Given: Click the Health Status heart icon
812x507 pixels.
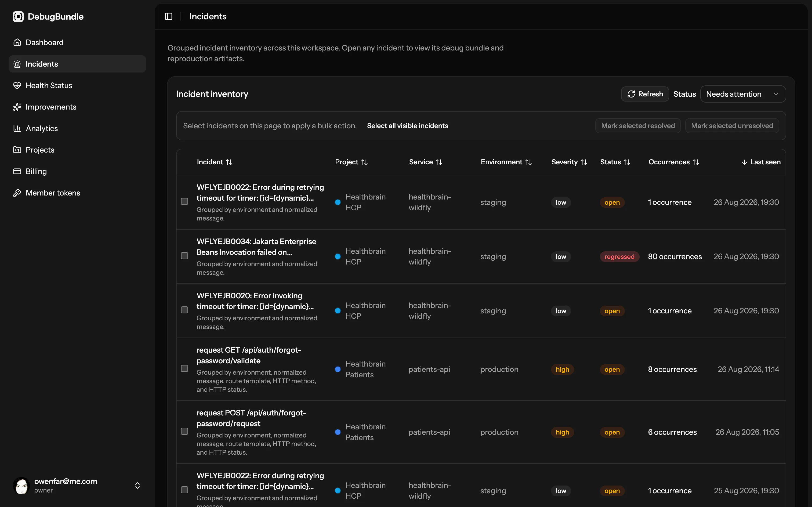Looking at the screenshot, I should click(17, 85).
